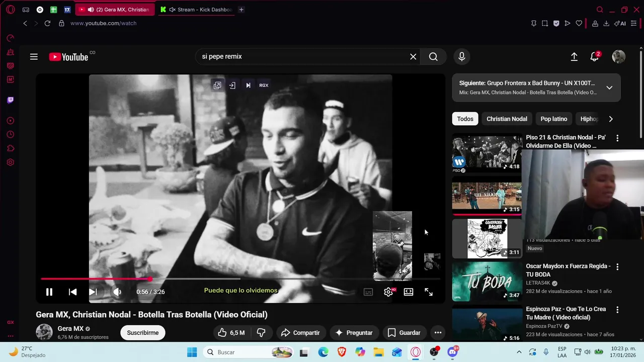Open the pinboard pin icon
This screenshot has height=362, width=644.
pyautogui.click(x=534, y=23)
